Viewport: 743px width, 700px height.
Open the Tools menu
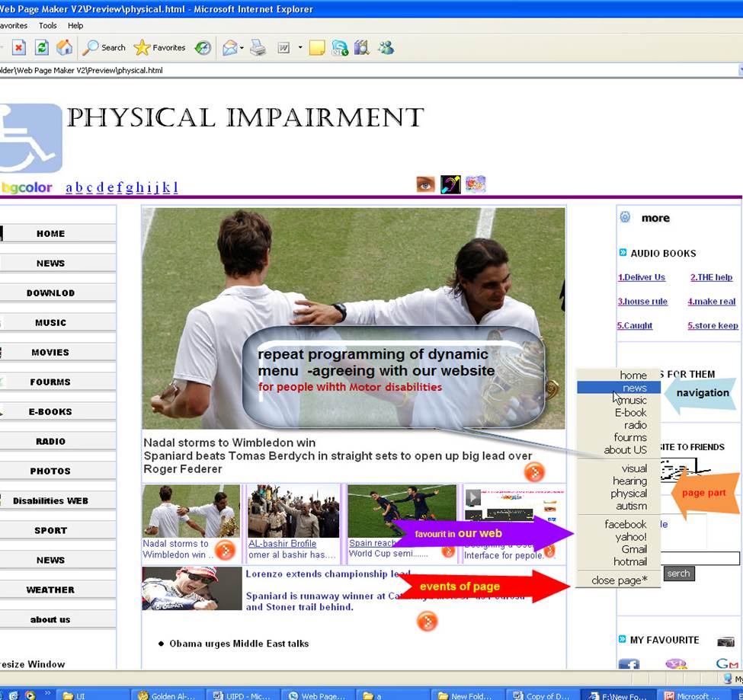47,25
